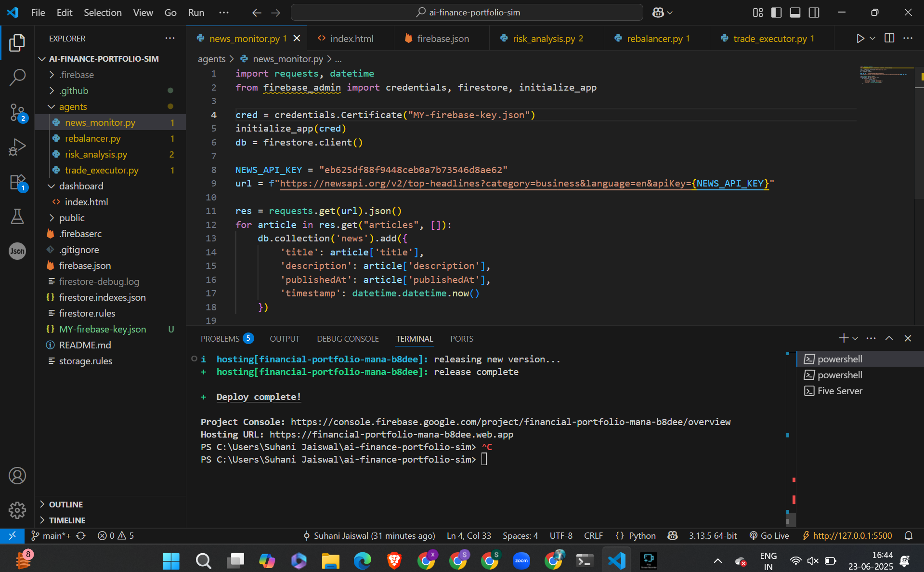Toggle the secondary sidebar visibility
Screen dimensions: 924x572
(814, 13)
